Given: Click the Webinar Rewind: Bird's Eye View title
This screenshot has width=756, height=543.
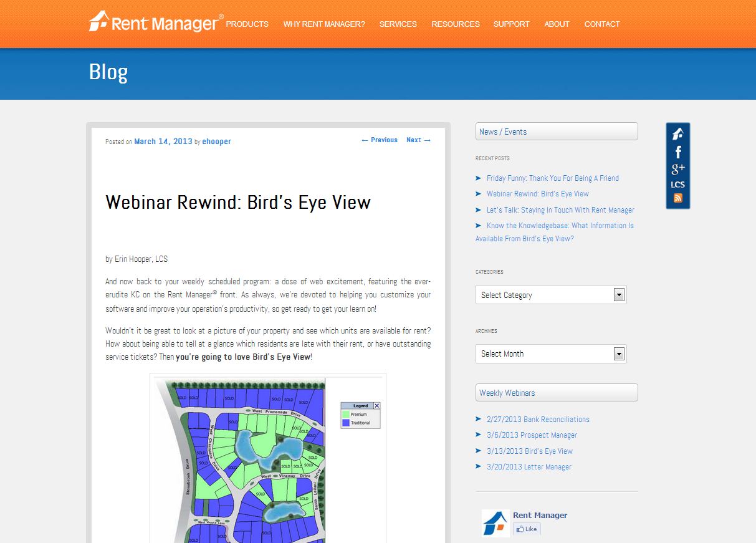Looking at the screenshot, I should pos(238,202).
